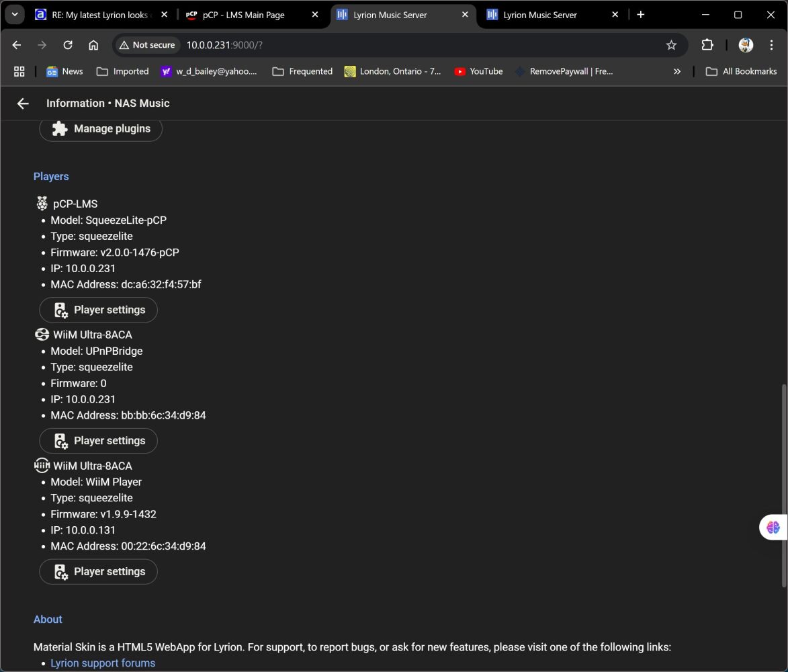
Task: Click MAC Address bb:bb:6c:34:d9:84 text
Action: (128, 415)
